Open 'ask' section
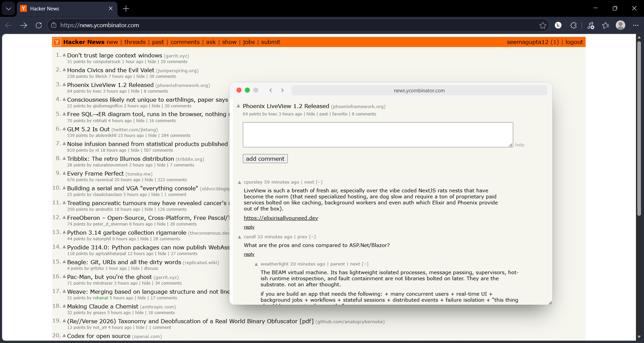Viewport: 644px width, 343px height. [x=211, y=42]
